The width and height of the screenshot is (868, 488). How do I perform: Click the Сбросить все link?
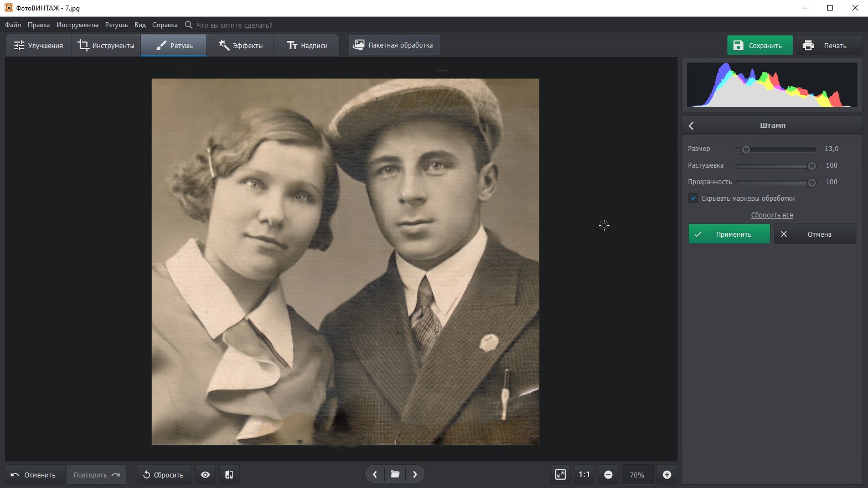[772, 215]
